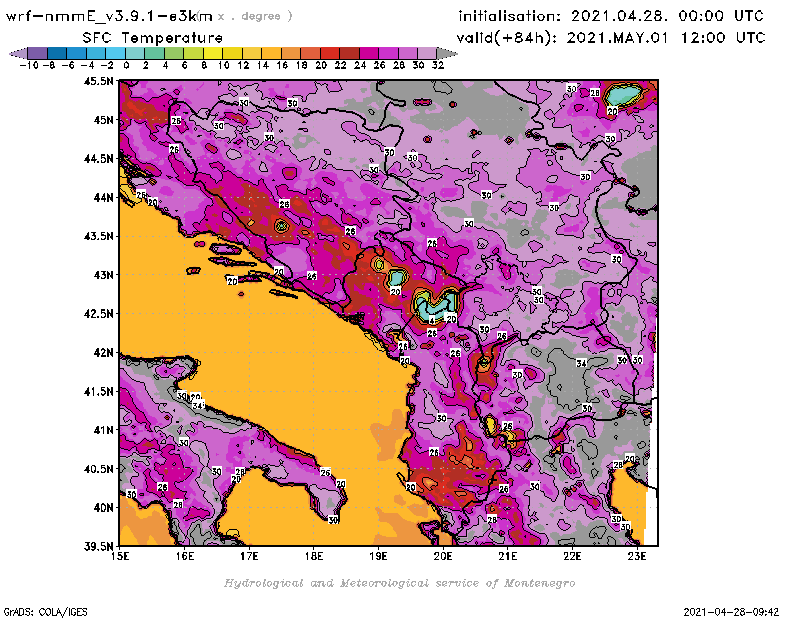Click the 44.5N latitude label
Viewport: 800px width, 618px height.
pyautogui.click(x=98, y=158)
